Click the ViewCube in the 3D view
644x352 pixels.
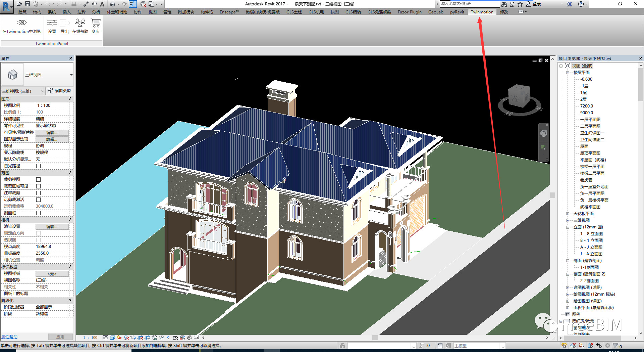pos(519,97)
